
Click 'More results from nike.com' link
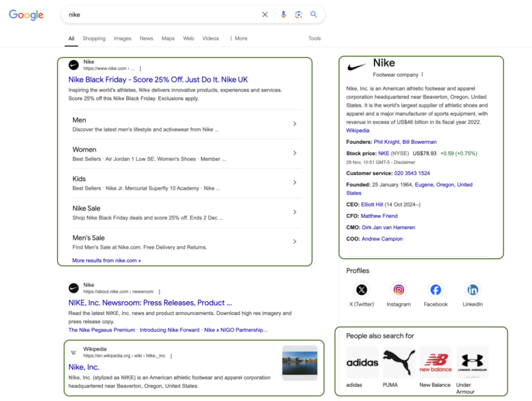(x=106, y=260)
